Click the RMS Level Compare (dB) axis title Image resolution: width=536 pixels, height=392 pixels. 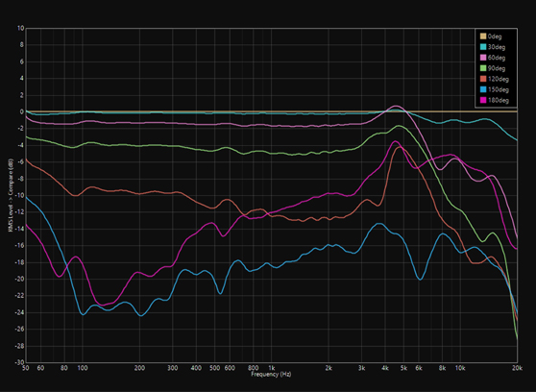tap(11, 195)
